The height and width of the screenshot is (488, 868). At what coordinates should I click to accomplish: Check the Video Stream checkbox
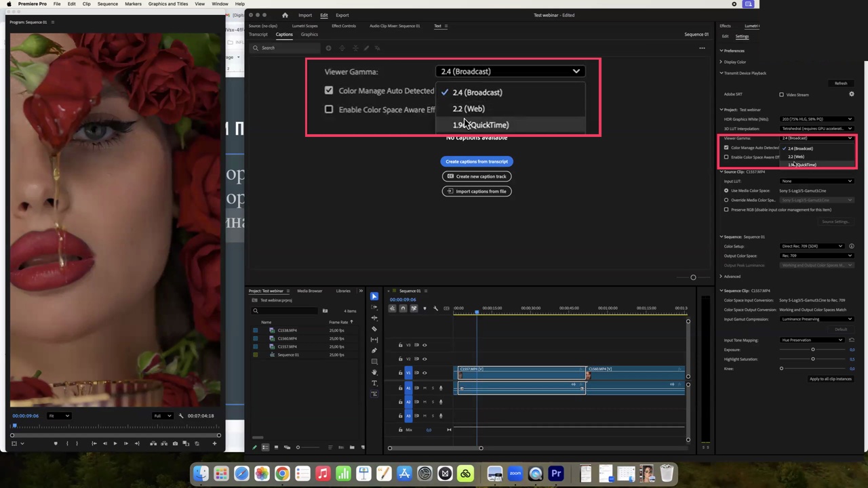(x=781, y=95)
